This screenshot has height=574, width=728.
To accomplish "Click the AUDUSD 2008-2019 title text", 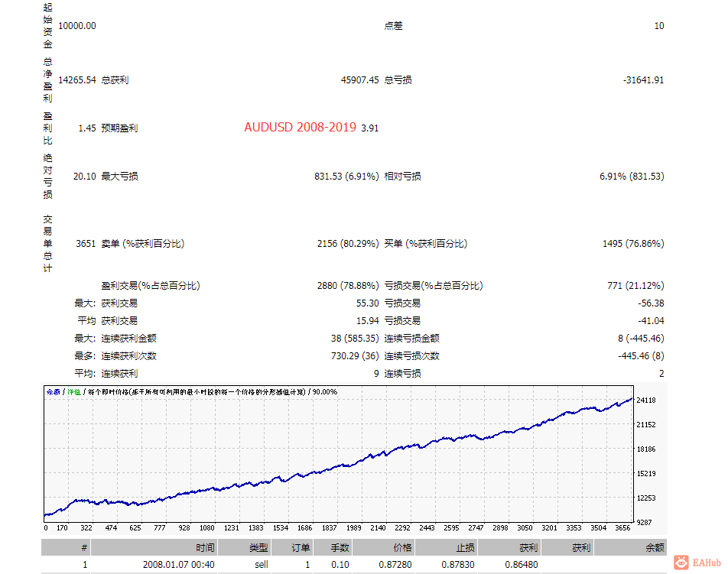I will [x=301, y=128].
